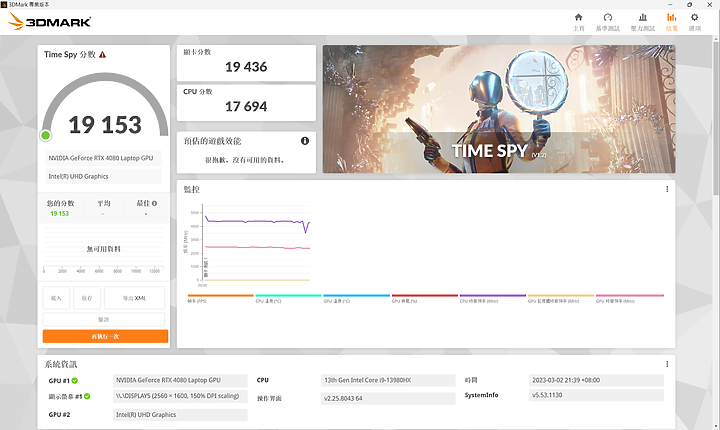Click the display resolution 2560 × 1600 field
The height and width of the screenshot is (430, 720).
[180, 396]
